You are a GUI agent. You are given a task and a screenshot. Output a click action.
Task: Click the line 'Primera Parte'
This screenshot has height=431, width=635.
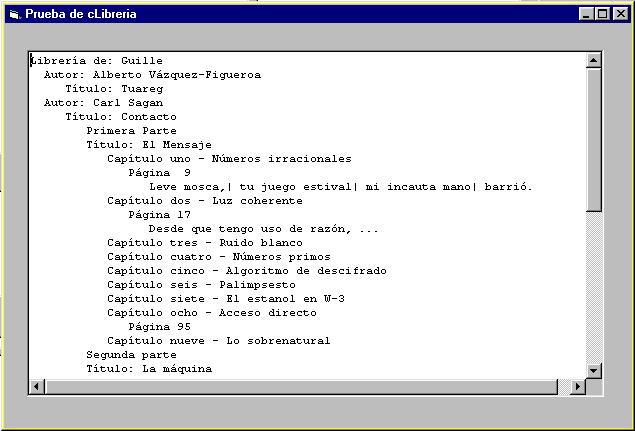(132, 131)
